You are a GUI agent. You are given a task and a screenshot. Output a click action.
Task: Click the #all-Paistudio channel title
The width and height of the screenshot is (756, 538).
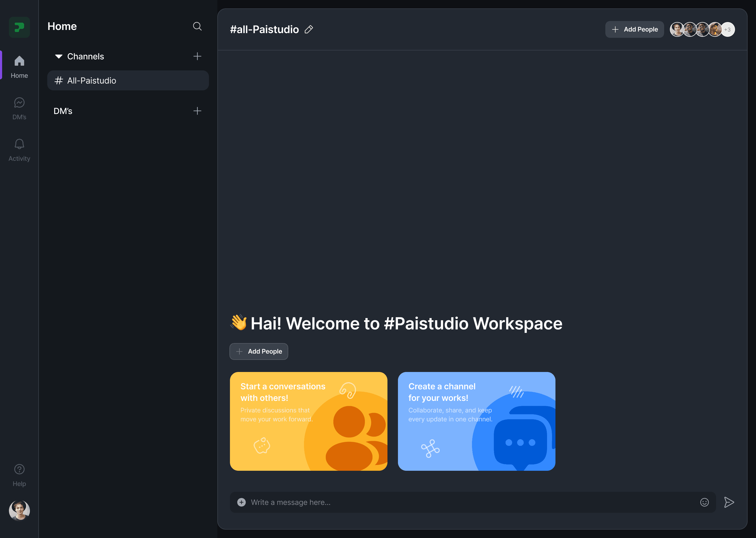click(264, 29)
